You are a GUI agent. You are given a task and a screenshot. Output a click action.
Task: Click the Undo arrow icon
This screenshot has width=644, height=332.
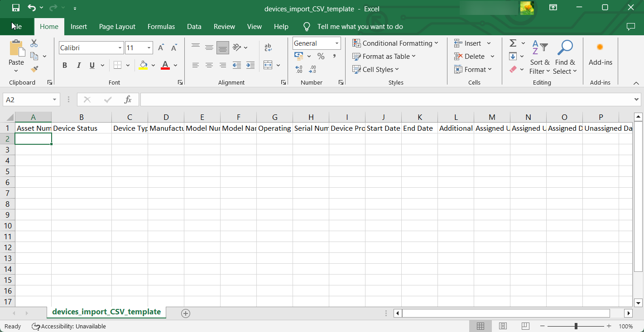32,8
